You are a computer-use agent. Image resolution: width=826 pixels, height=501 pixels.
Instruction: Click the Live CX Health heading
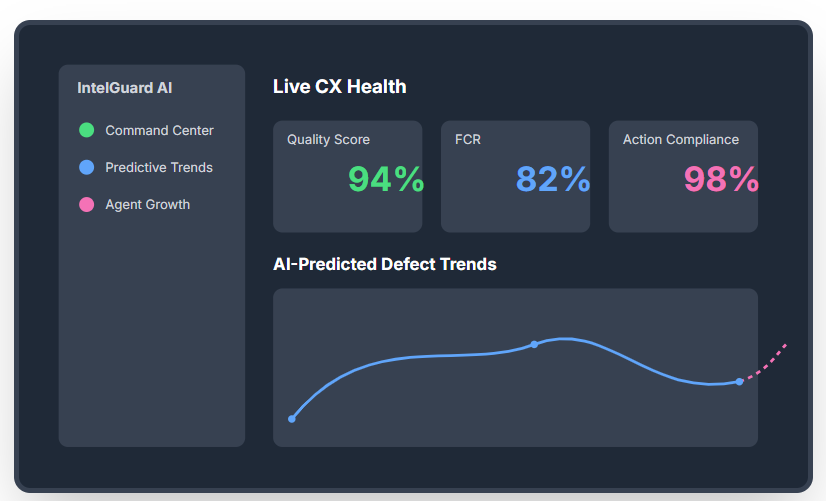(x=340, y=87)
